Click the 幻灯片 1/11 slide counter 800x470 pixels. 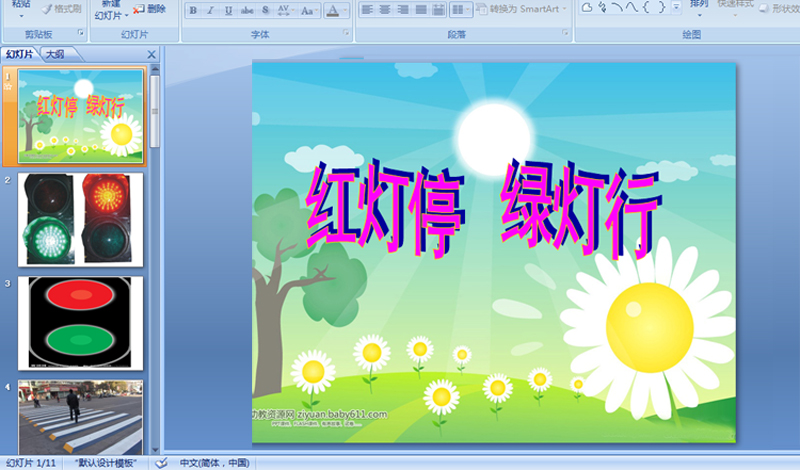(31, 463)
